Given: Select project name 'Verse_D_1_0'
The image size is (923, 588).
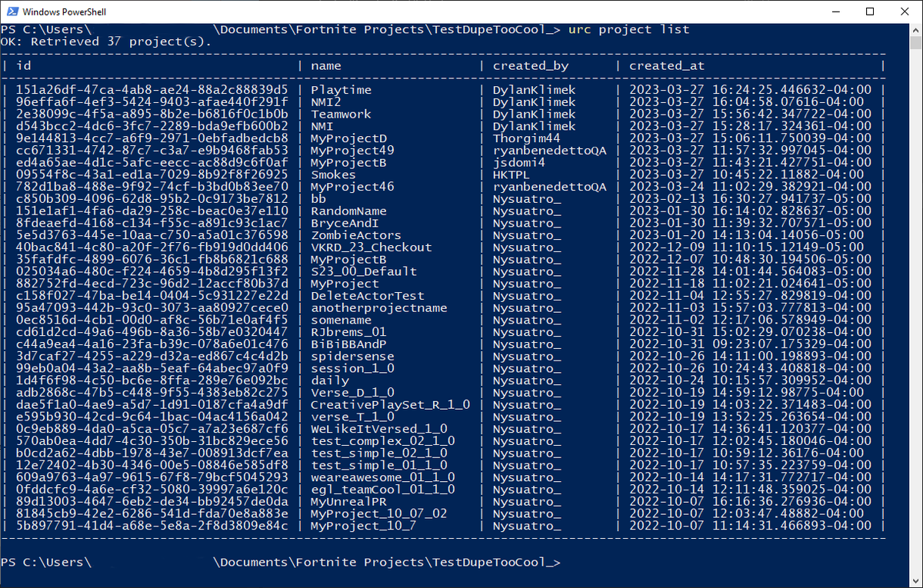Looking at the screenshot, I should (x=352, y=393).
